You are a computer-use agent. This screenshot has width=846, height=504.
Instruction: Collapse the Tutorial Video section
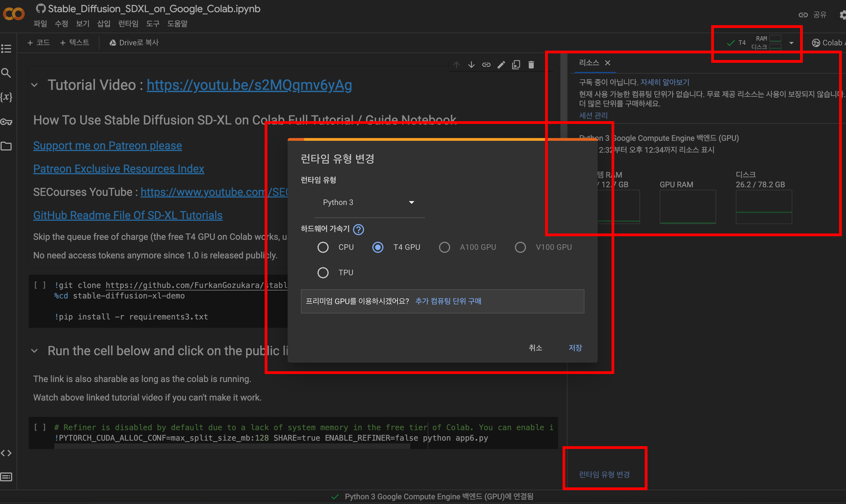point(34,85)
